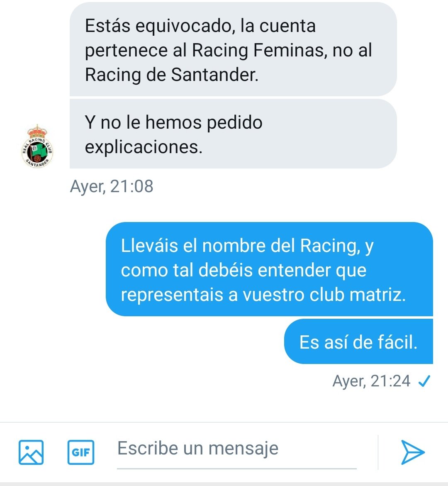Open the Racing Santander crest avatar
This screenshot has height=486, width=448.
coord(37,146)
